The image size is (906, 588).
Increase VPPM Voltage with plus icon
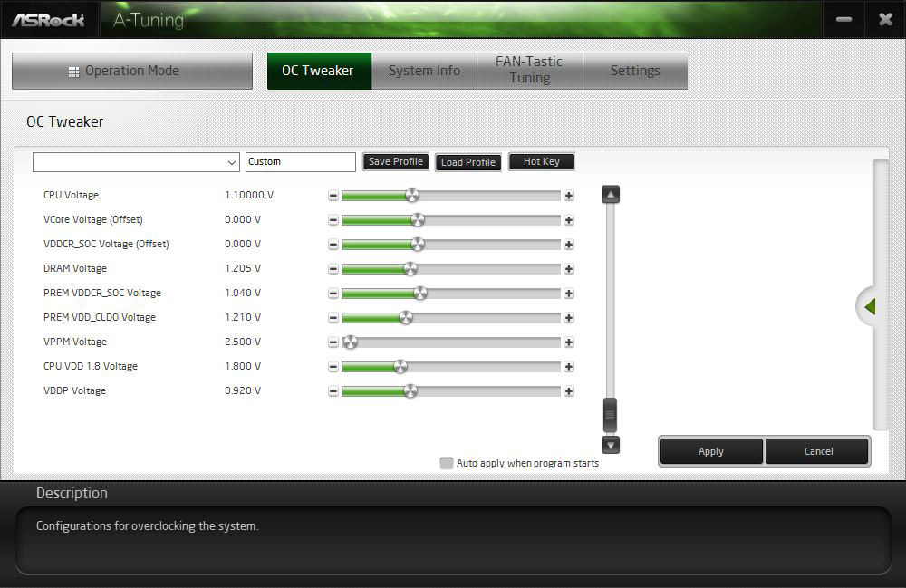point(569,342)
